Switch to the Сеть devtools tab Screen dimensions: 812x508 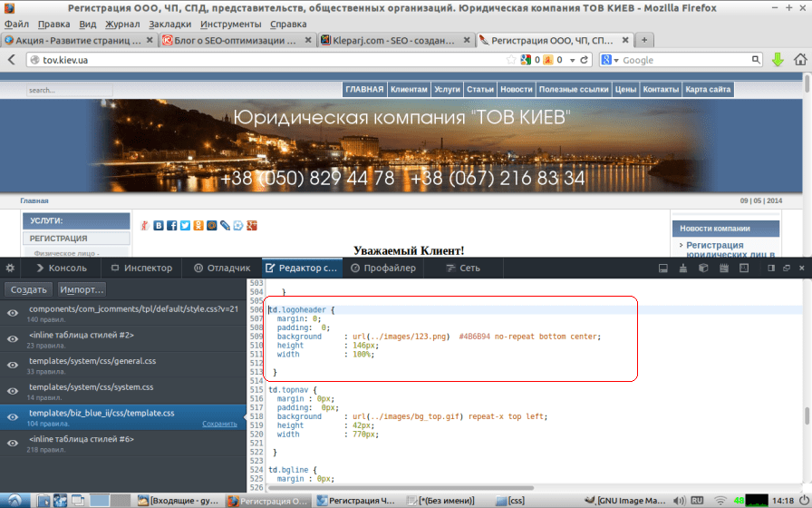(463, 268)
